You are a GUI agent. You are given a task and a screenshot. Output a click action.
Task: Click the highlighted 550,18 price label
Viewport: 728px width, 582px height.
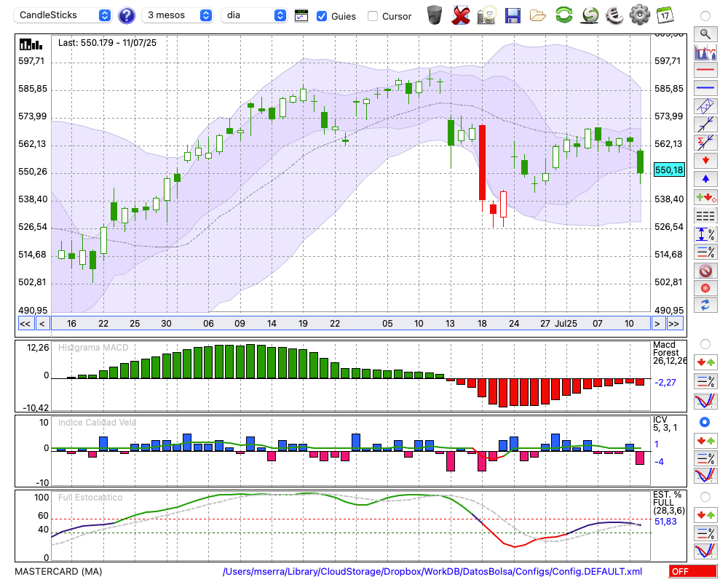point(669,170)
